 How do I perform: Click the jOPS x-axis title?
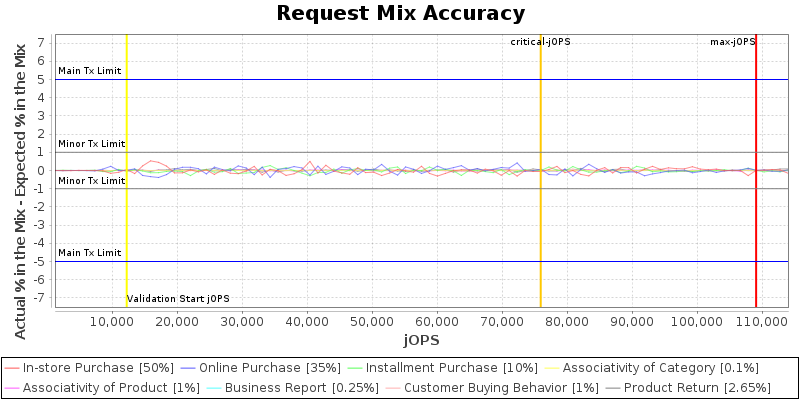pos(421,340)
